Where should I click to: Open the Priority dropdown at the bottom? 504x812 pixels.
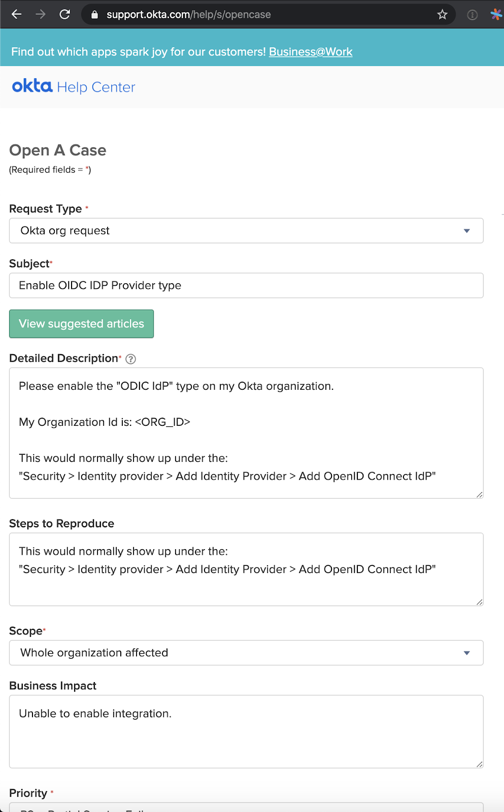coord(246,807)
